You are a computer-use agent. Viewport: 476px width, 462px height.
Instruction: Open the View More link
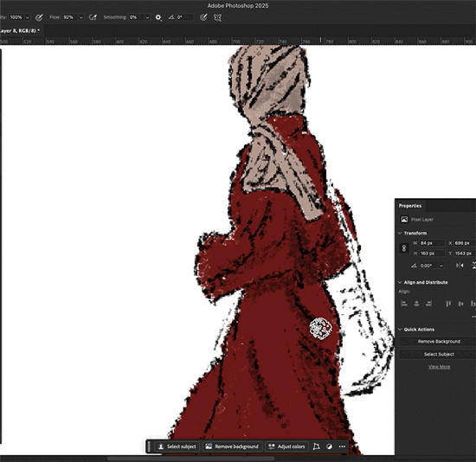pos(439,367)
